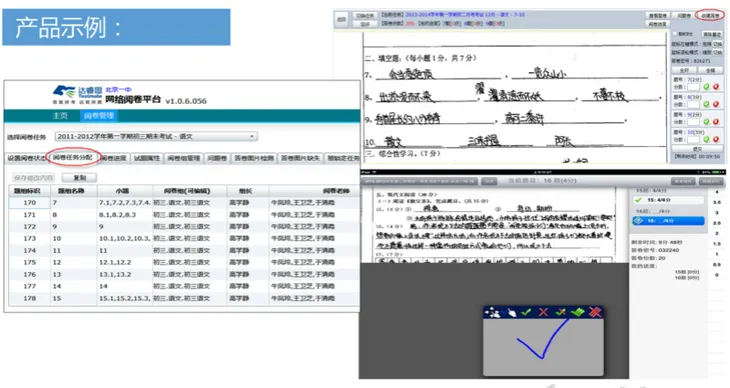Click the green checkmark for question 7
Viewport: 730px width, 388px height.
tap(706, 87)
